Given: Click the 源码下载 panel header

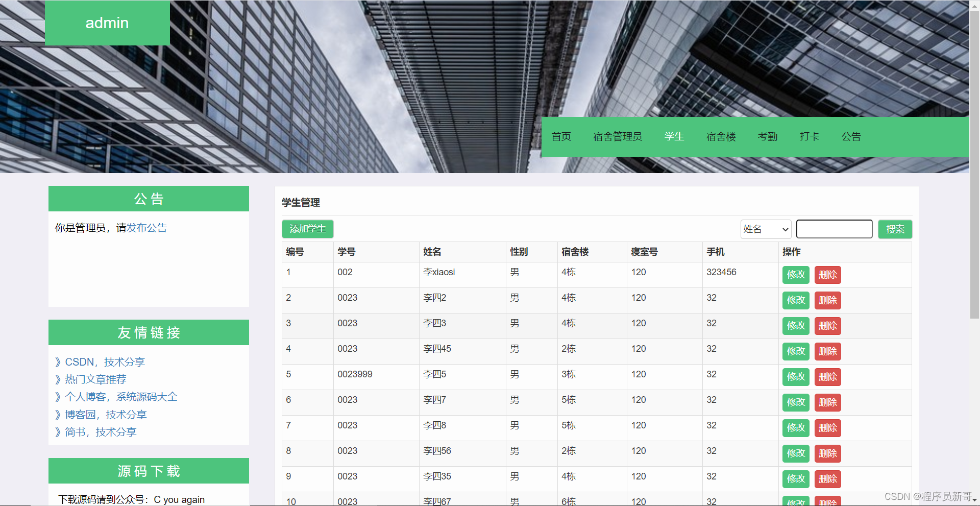Looking at the screenshot, I should (149, 471).
